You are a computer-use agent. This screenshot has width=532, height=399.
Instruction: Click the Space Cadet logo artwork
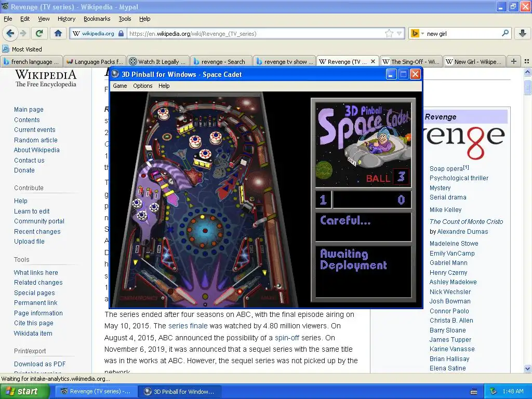[x=363, y=145]
